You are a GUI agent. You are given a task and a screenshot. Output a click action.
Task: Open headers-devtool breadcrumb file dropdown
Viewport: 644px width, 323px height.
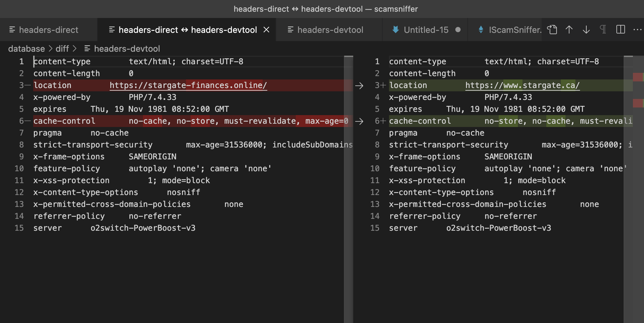[127, 49]
